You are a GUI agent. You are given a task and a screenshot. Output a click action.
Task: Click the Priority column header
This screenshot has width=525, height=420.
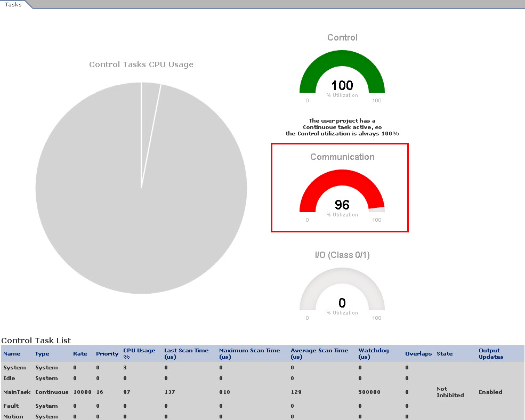pos(107,354)
